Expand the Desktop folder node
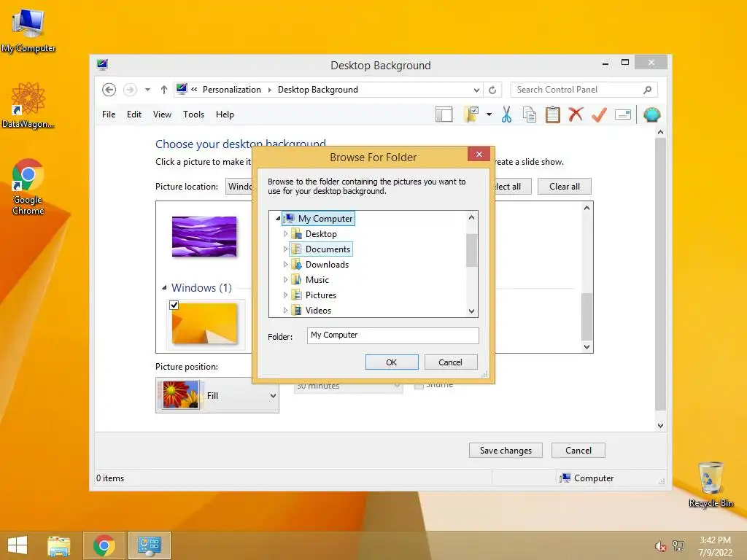Image resolution: width=747 pixels, height=560 pixels. point(285,234)
